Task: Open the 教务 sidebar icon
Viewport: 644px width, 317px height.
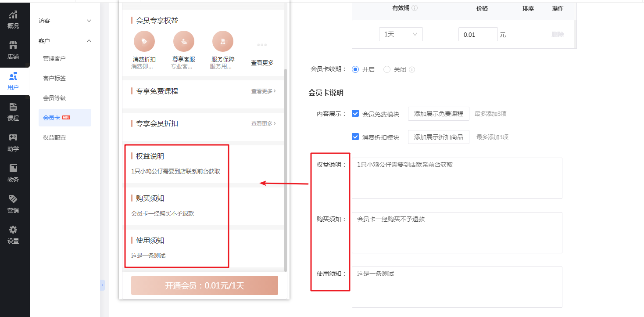Action: click(13, 168)
